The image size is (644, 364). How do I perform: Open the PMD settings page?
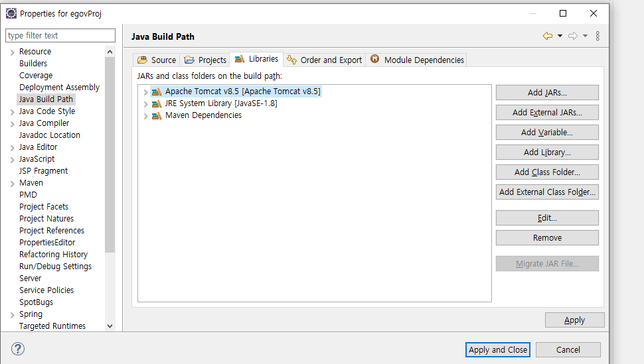point(28,194)
